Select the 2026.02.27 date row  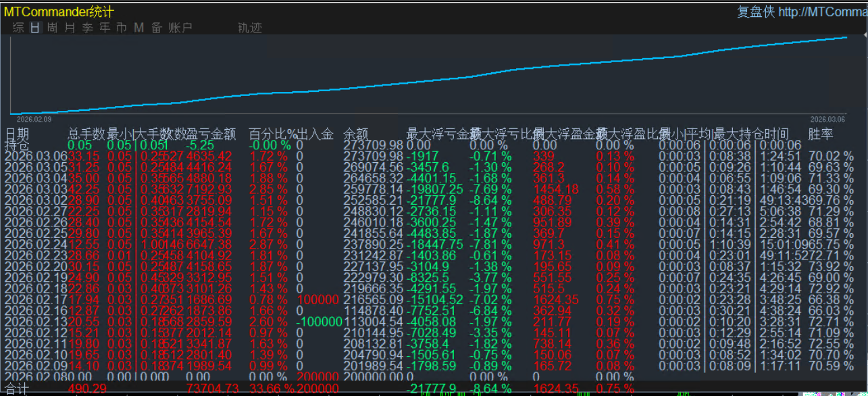click(x=36, y=212)
